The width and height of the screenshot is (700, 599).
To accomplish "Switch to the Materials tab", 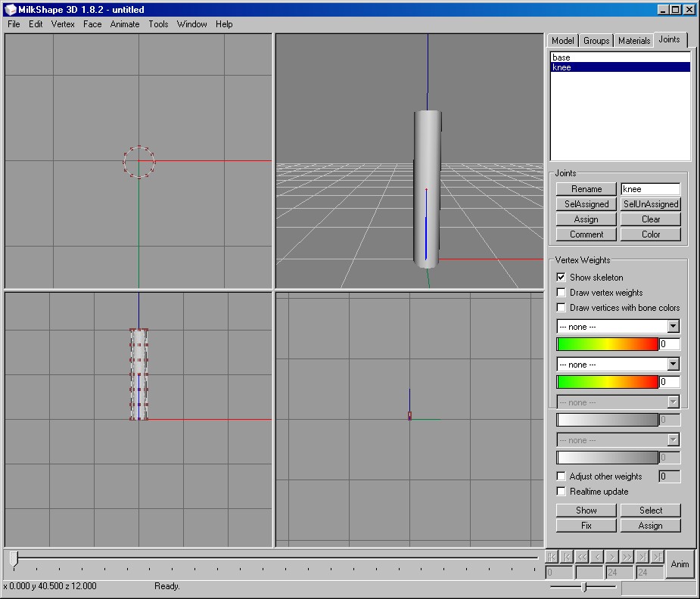I will click(633, 41).
